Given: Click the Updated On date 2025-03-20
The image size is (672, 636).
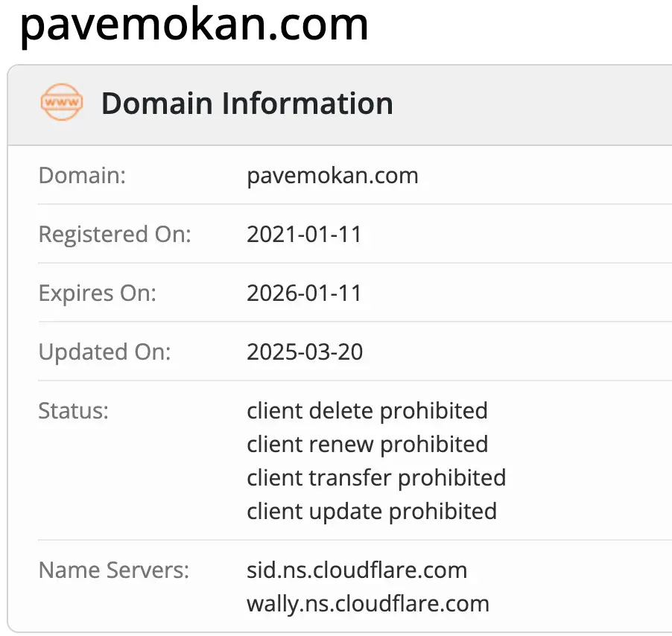Looking at the screenshot, I should (305, 352).
